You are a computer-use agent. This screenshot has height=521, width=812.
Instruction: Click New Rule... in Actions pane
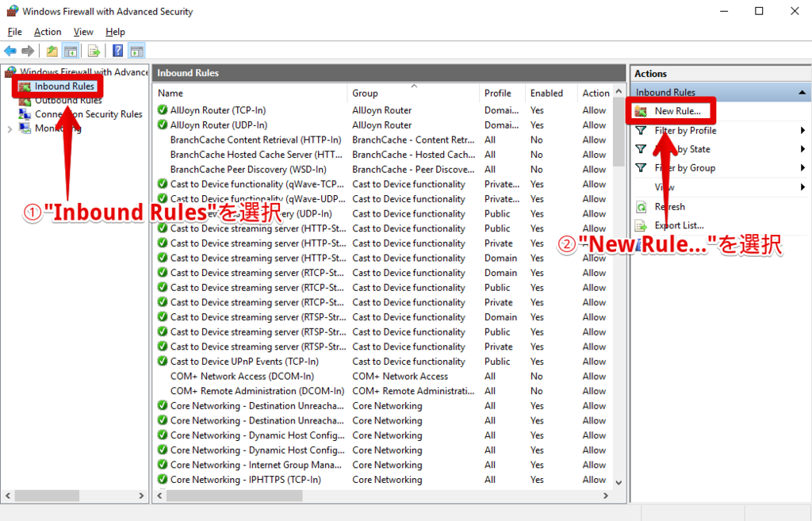(677, 111)
